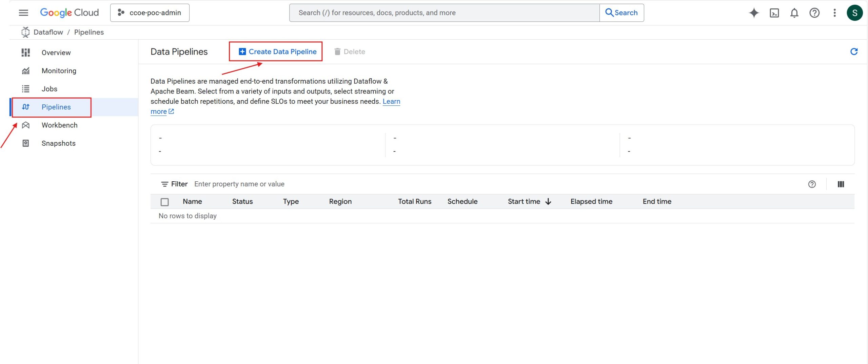The width and height of the screenshot is (868, 364).
Task: Open the main navigation hamburger menu
Action: point(23,13)
